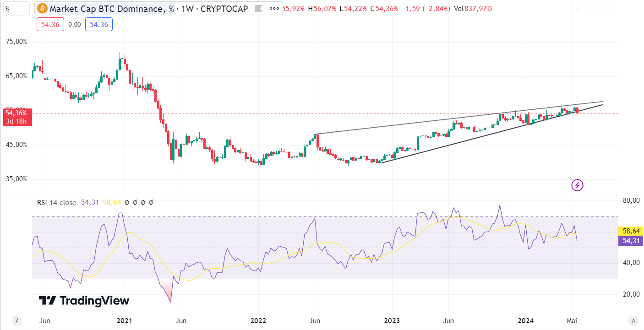Open timezone settings with the Z button

[x=16, y=320]
